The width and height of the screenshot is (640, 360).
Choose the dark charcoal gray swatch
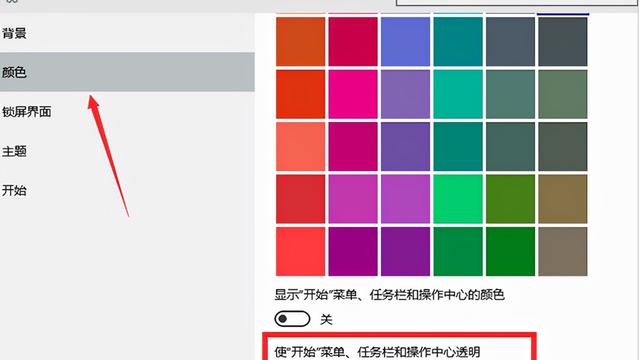pos(563,42)
